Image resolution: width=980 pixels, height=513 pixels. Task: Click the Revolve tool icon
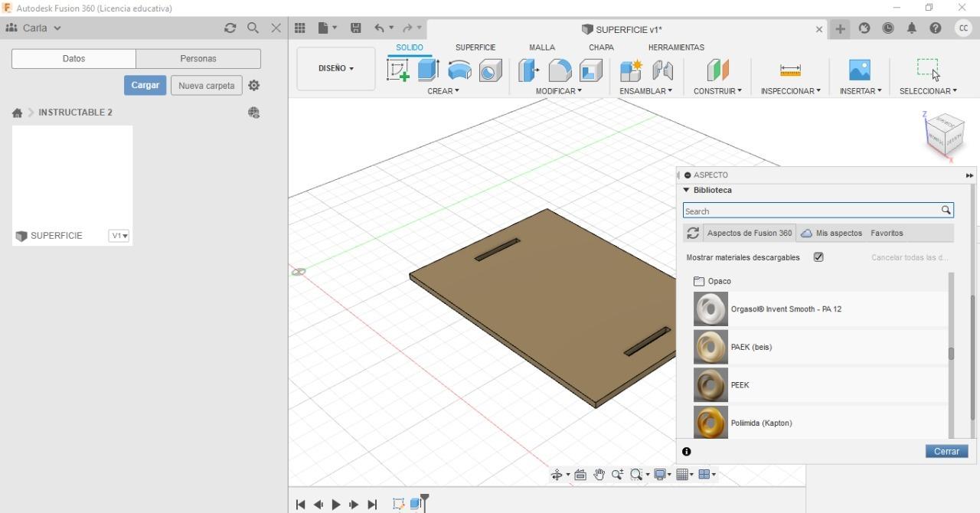pyautogui.click(x=459, y=70)
